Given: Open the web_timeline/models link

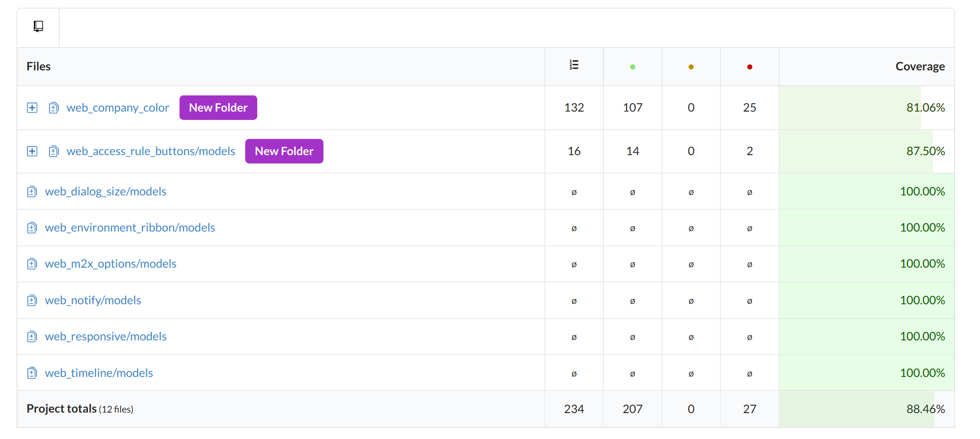Looking at the screenshot, I should 99,373.
